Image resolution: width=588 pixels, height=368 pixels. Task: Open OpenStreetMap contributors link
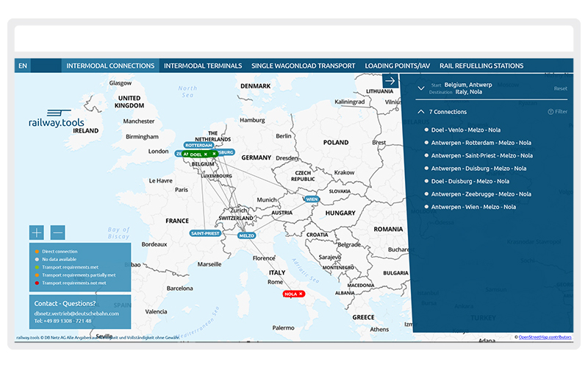coord(545,336)
